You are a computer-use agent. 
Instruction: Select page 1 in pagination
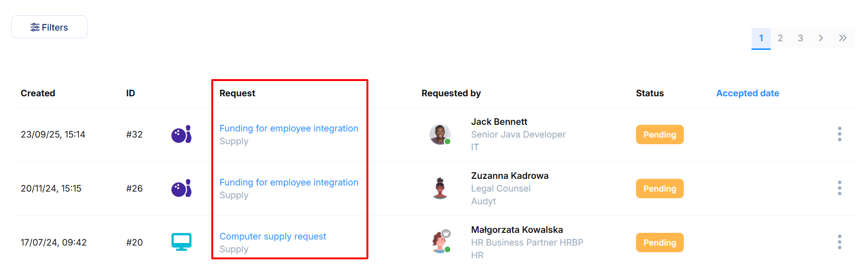point(761,38)
